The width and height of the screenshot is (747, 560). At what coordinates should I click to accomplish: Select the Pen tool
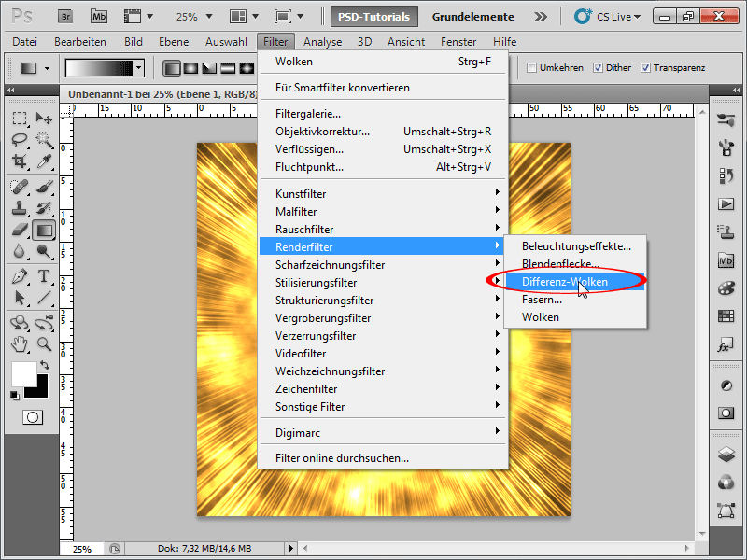(20, 276)
